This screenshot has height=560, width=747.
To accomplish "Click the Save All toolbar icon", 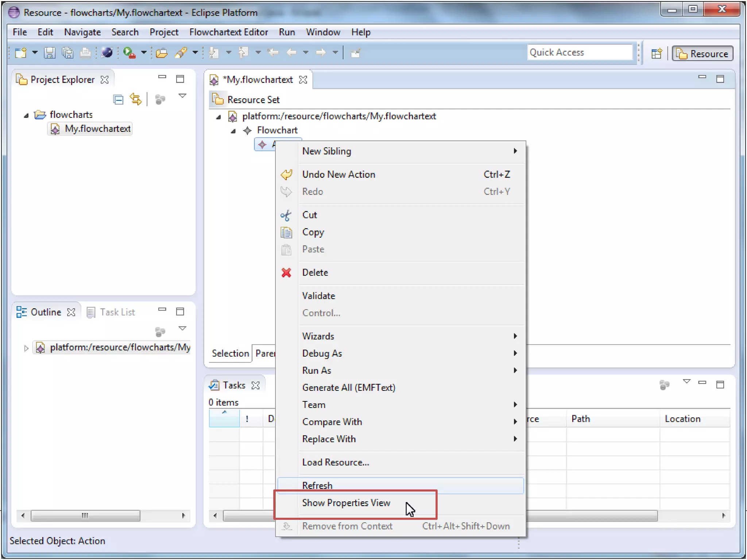I will tap(67, 53).
